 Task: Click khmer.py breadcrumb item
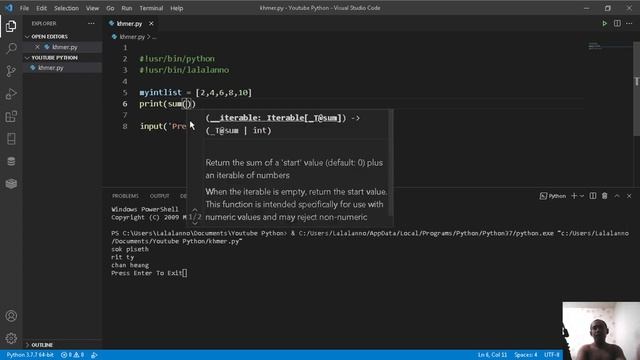(x=132, y=37)
